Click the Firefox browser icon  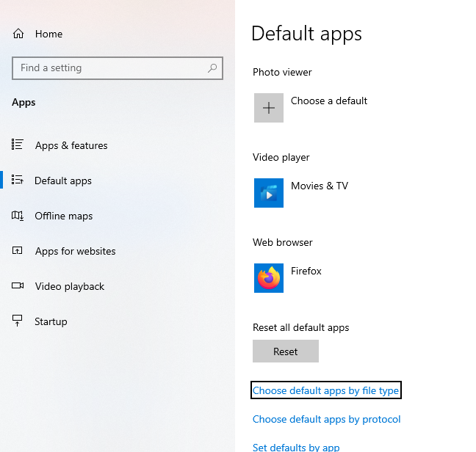(x=269, y=278)
